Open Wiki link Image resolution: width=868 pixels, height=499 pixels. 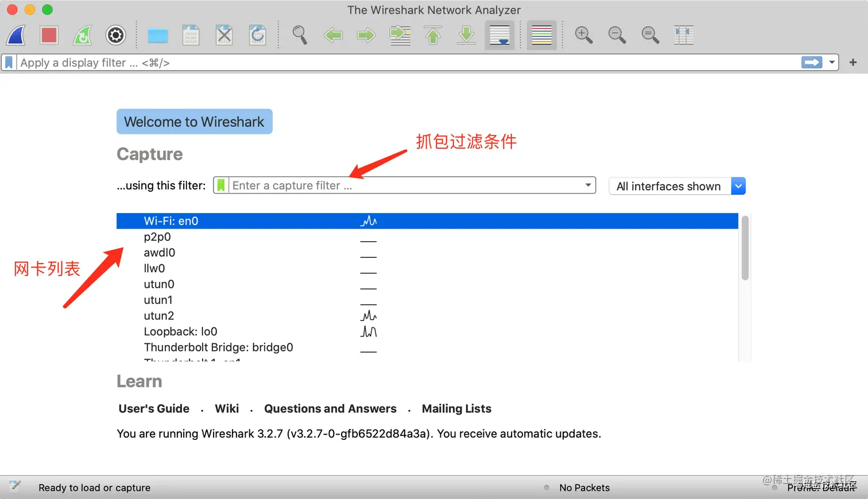[x=227, y=409]
